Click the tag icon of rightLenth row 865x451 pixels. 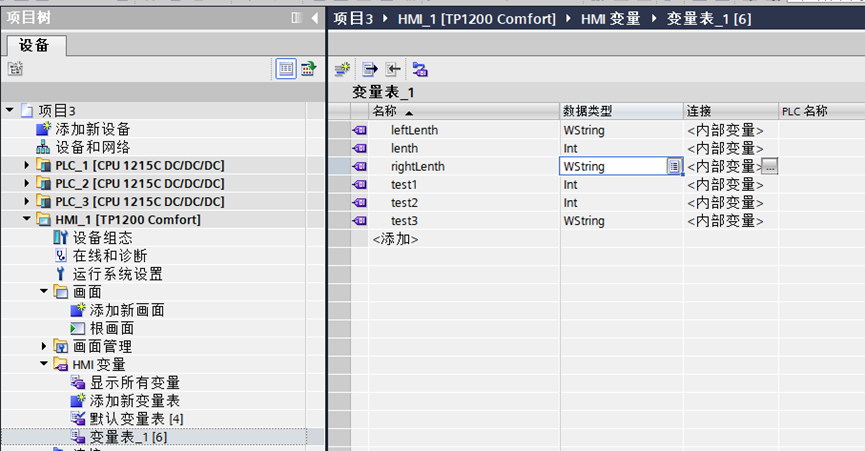tap(360, 167)
